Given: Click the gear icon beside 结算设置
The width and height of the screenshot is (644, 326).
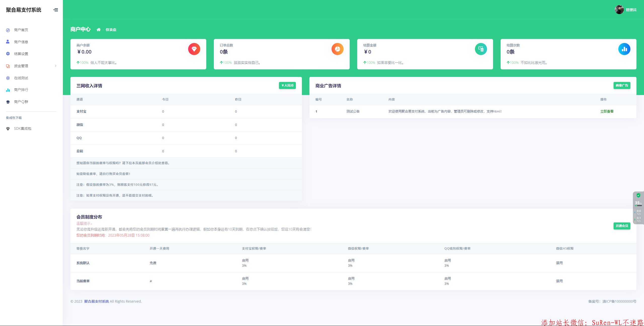Looking at the screenshot, I should tap(8, 54).
